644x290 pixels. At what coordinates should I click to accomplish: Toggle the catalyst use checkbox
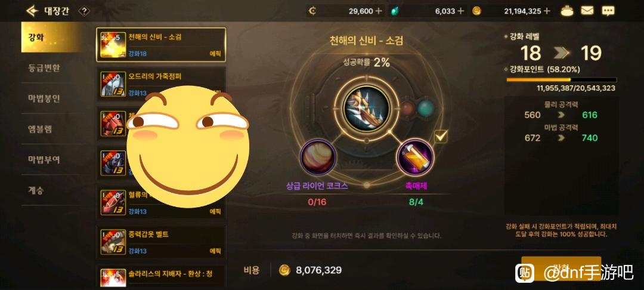click(441, 137)
